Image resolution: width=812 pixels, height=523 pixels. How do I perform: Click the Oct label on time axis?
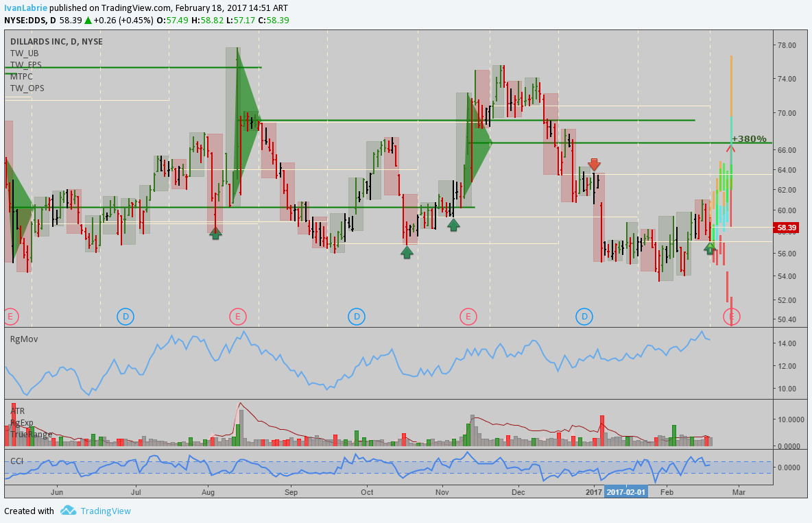367,492
